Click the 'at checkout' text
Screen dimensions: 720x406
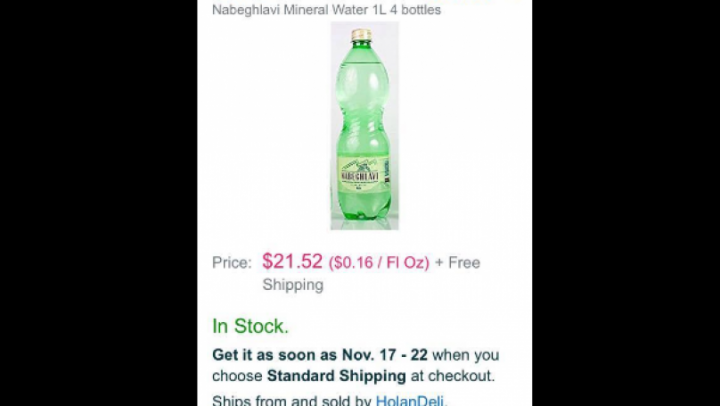(x=452, y=376)
